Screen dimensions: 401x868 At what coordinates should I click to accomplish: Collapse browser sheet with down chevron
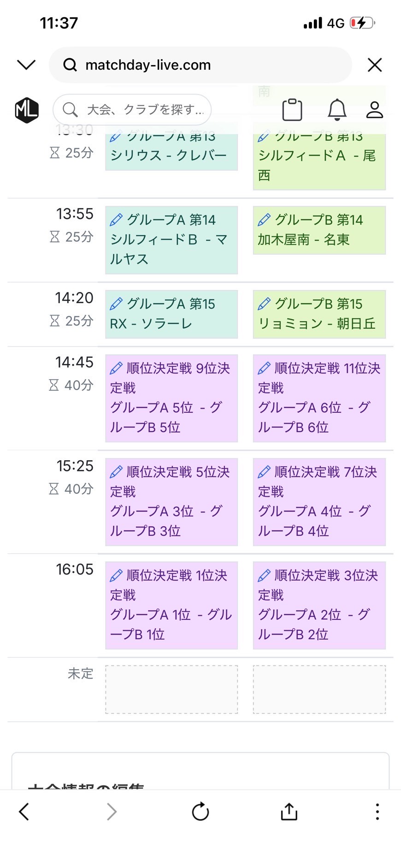coord(26,65)
